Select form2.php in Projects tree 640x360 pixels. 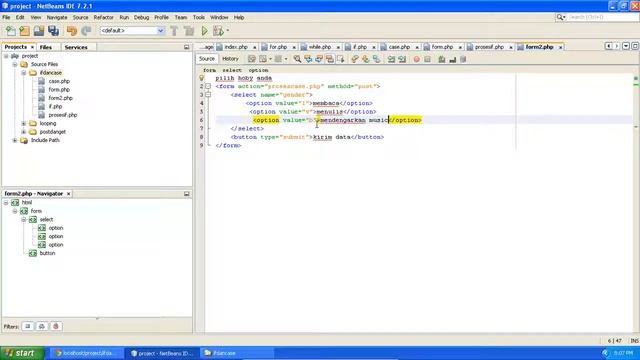[60, 98]
